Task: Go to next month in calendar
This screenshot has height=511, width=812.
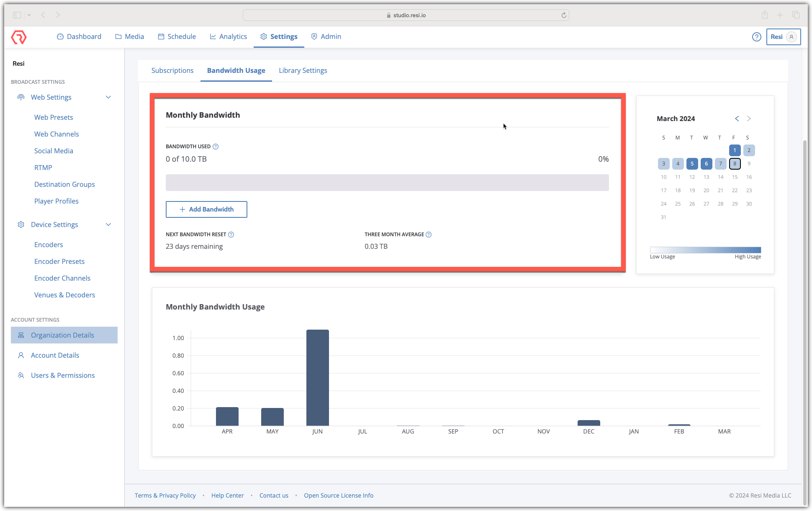Action: coord(749,119)
